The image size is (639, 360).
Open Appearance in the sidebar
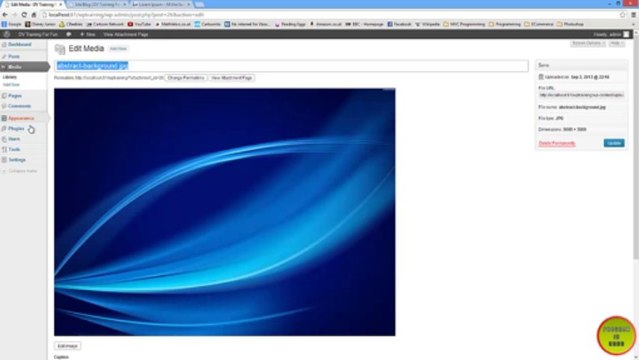tap(21, 118)
